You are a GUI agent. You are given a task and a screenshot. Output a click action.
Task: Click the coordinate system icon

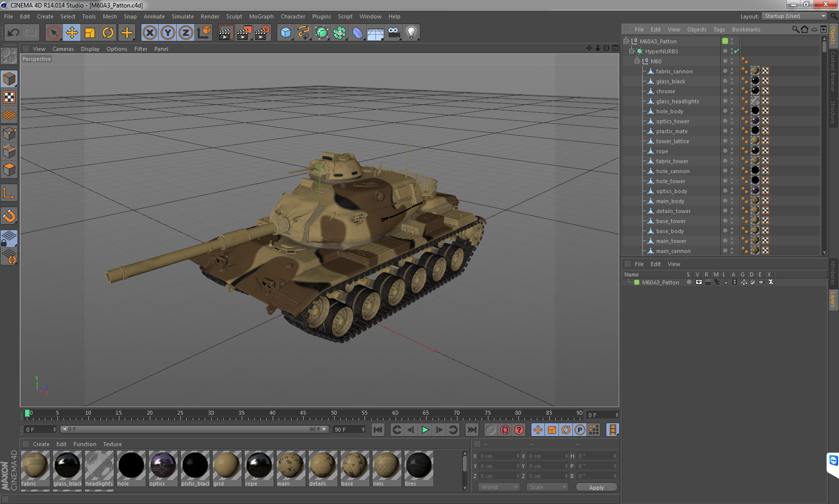tap(204, 33)
